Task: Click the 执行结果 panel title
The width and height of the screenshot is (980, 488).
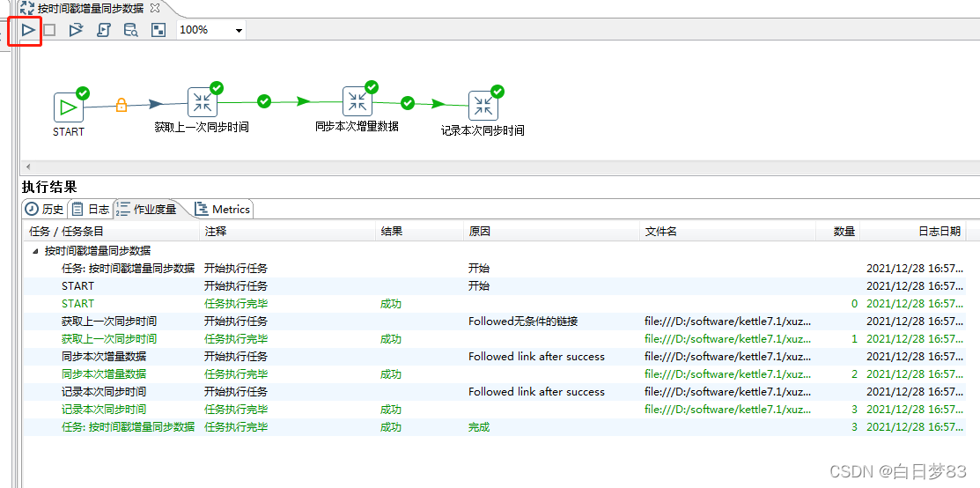Action: 49,187
